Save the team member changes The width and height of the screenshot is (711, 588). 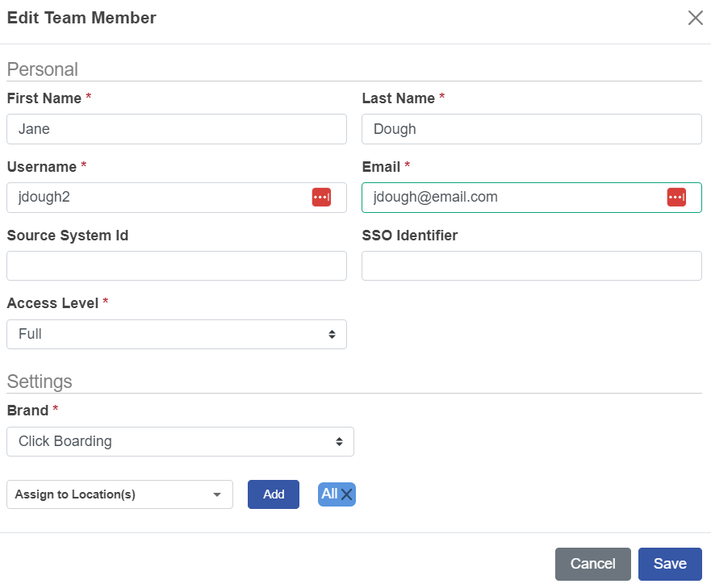[669, 564]
